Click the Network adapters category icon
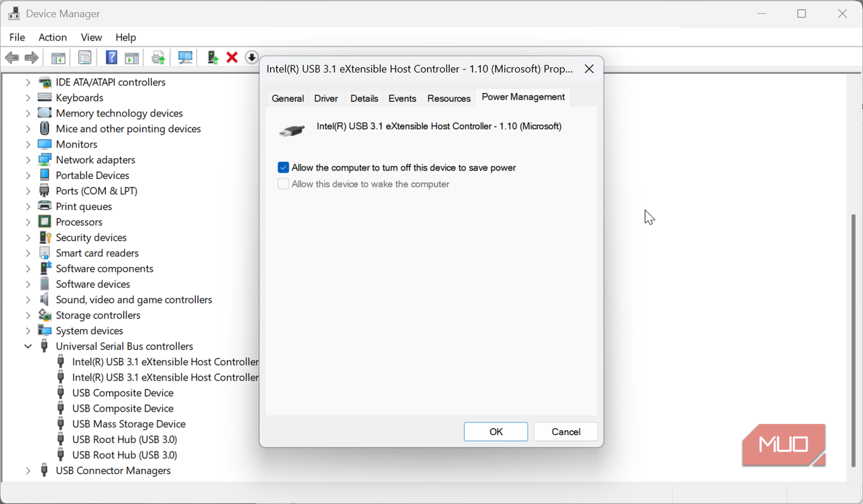The width and height of the screenshot is (863, 504). [44, 159]
